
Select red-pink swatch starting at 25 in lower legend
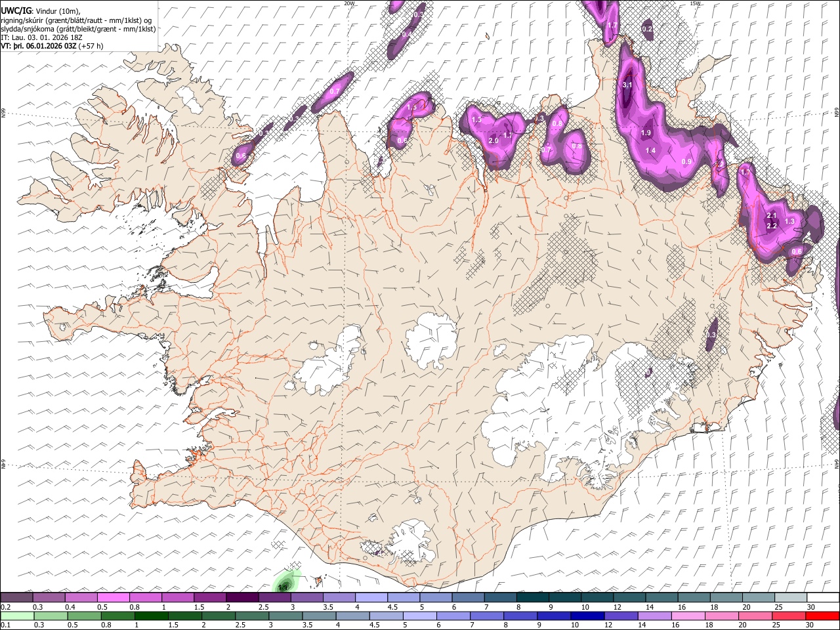pos(789,616)
